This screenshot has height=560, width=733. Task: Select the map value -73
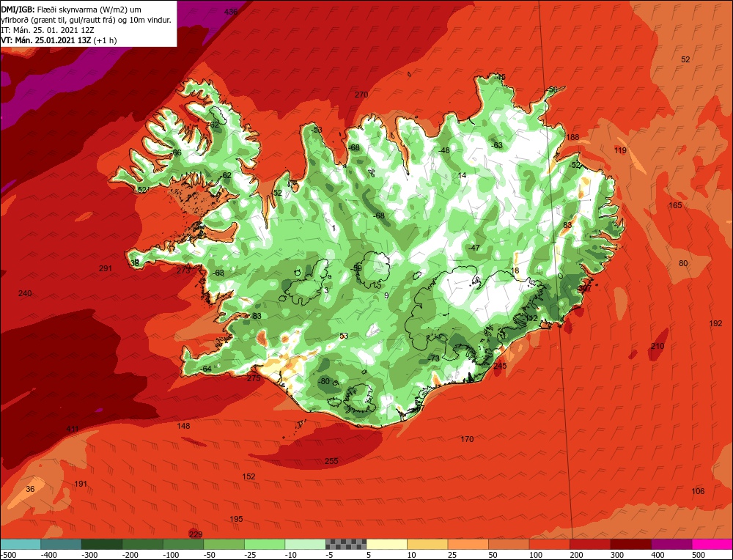433,358
